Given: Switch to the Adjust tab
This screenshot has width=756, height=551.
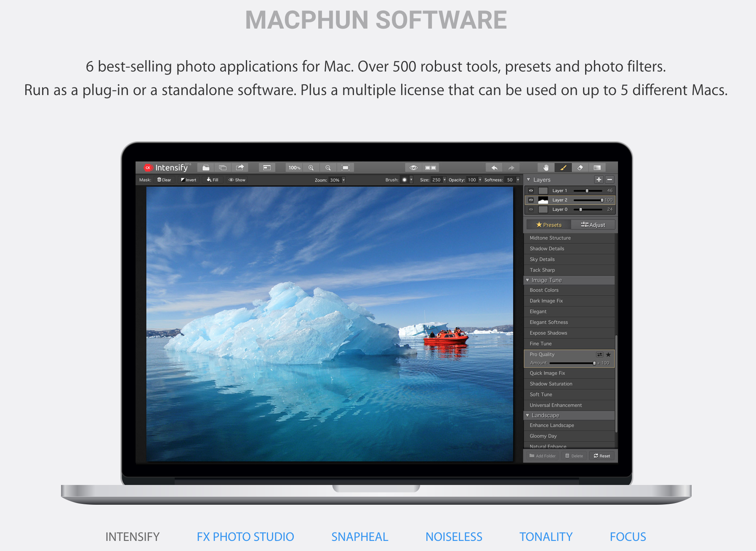Looking at the screenshot, I should click(x=593, y=225).
